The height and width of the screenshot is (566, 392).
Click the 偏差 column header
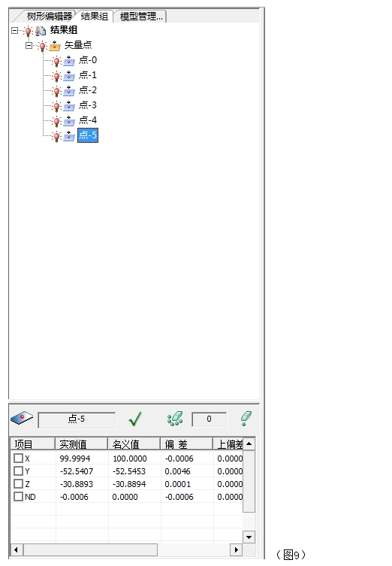[x=187, y=444]
